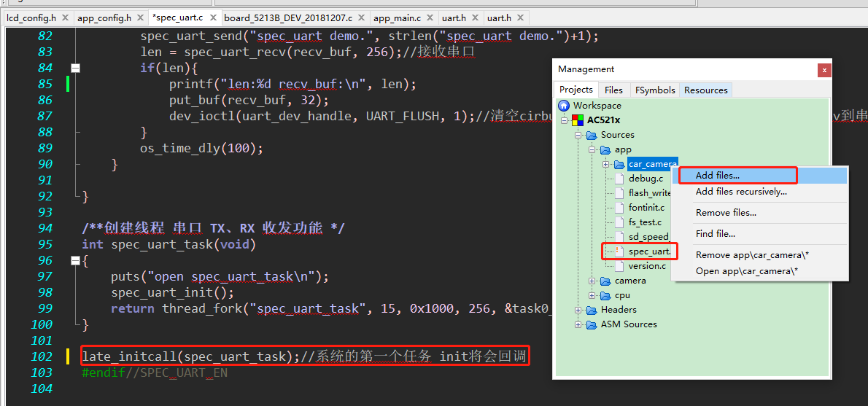Select the *spec_uart.c editor tab
Image resolution: width=868 pixels, height=406 pixels.
pos(179,17)
